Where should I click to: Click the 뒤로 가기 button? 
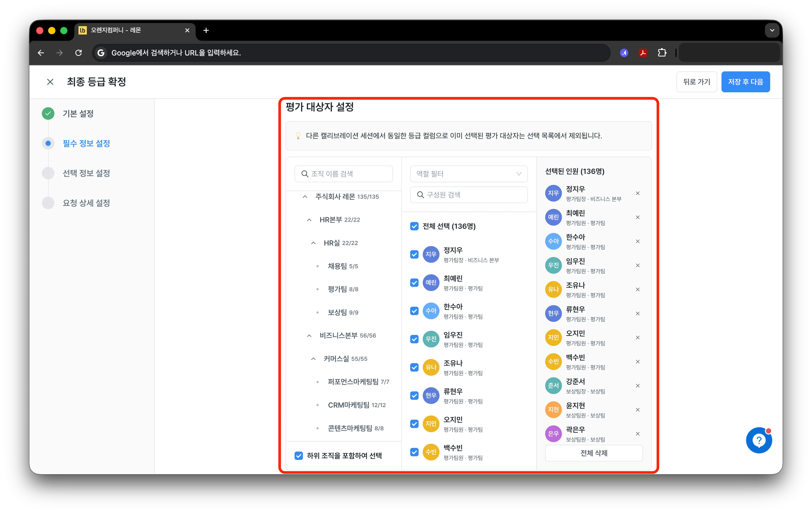coord(696,82)
